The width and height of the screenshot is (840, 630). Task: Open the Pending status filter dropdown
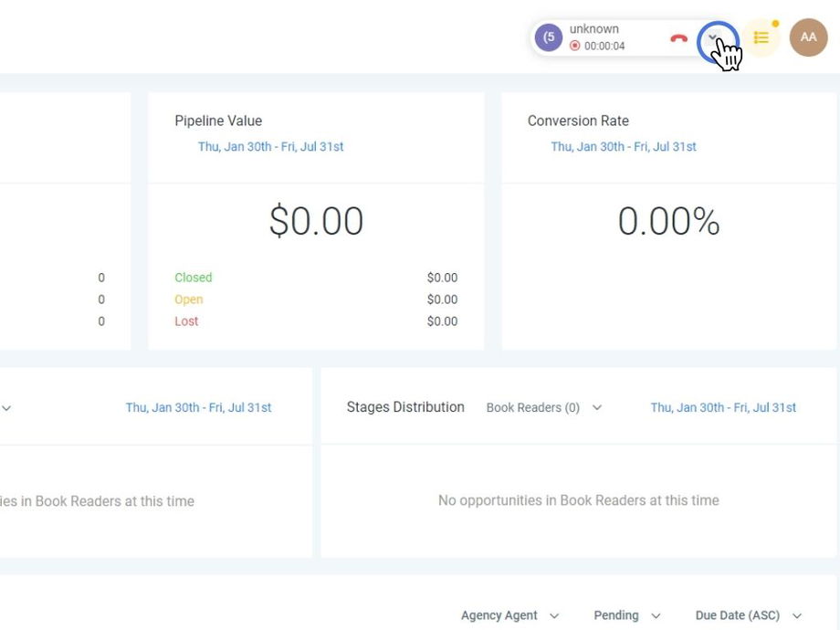(x=626, y=615)
